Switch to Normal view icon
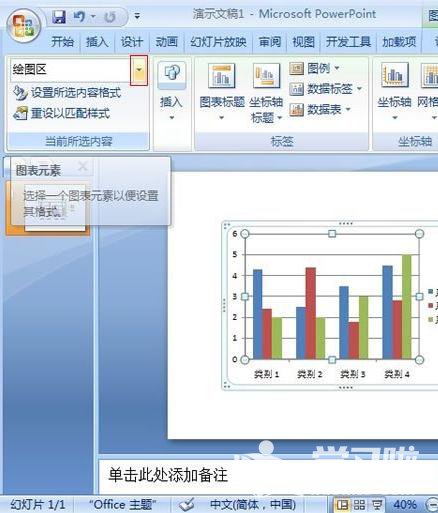The width and height of the screenshot is (438, 513). point(342,505)
